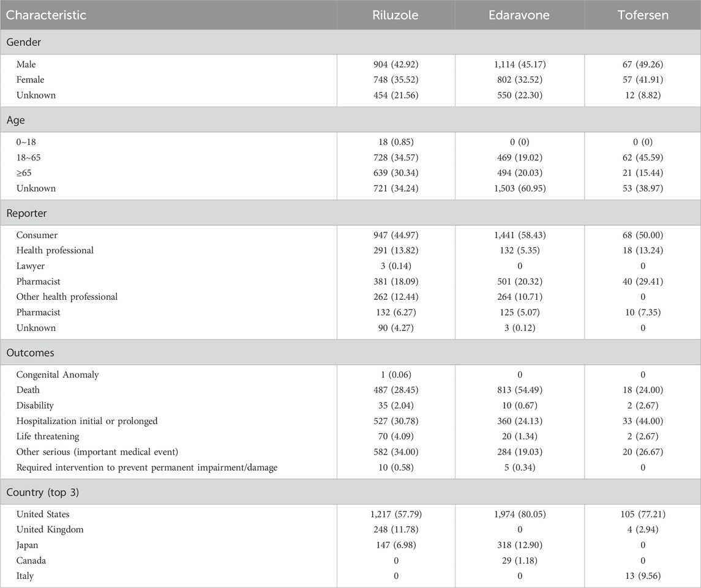Click the Lawyer row label

(x=32, y=266)
